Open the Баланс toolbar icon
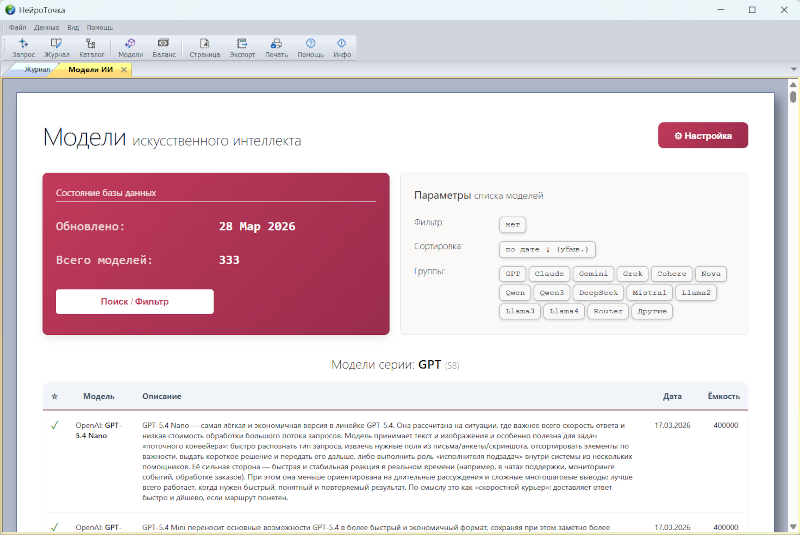The width and height of the screenshot is (800, 536). (164, 48)
